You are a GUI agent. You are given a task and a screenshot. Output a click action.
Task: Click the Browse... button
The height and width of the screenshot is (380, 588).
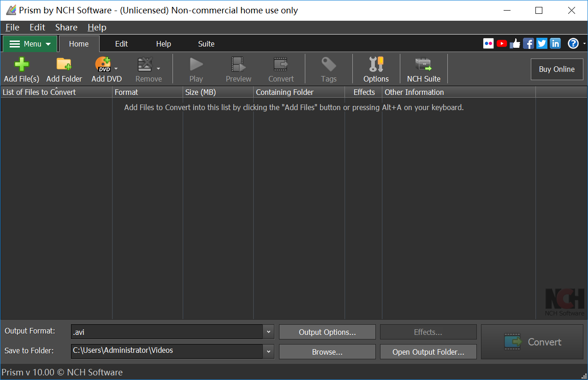(x=327, y=352)
